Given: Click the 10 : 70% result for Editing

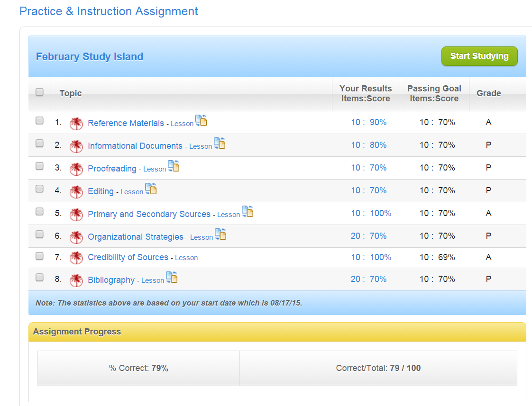Looking at the screenshot, I should pos(369,190).
